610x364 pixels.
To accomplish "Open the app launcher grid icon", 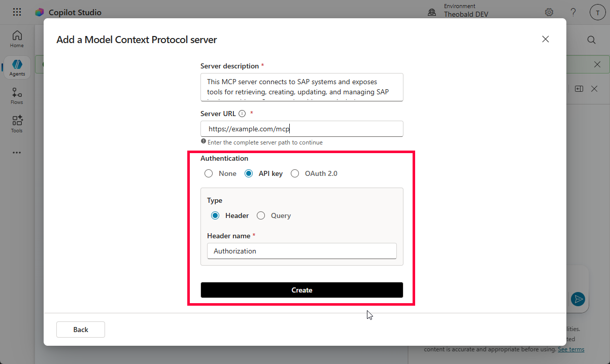I will click(17, 12).
